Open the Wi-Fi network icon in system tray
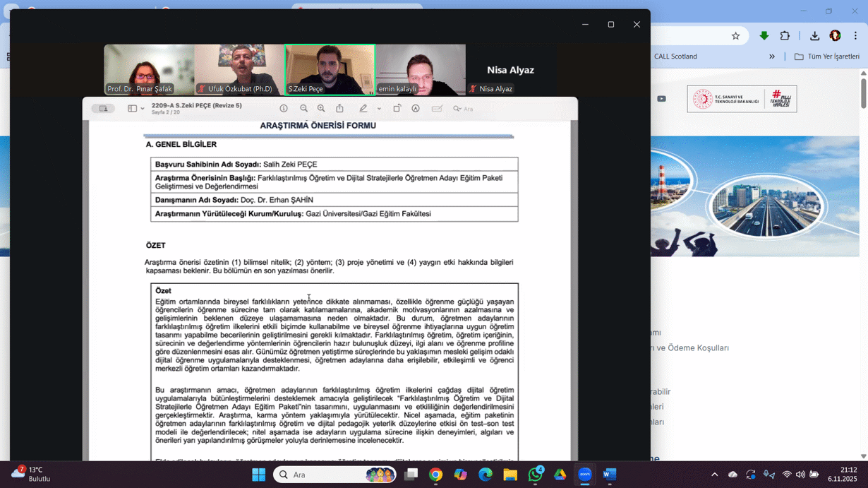868x488 pixels. pyautogui.click(x=786, y=475)
